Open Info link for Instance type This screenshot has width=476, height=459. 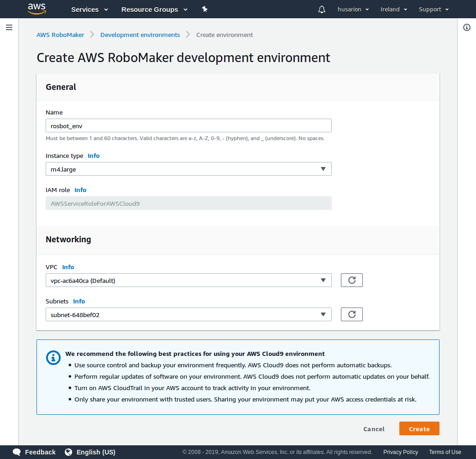click(x=94, y=156)
